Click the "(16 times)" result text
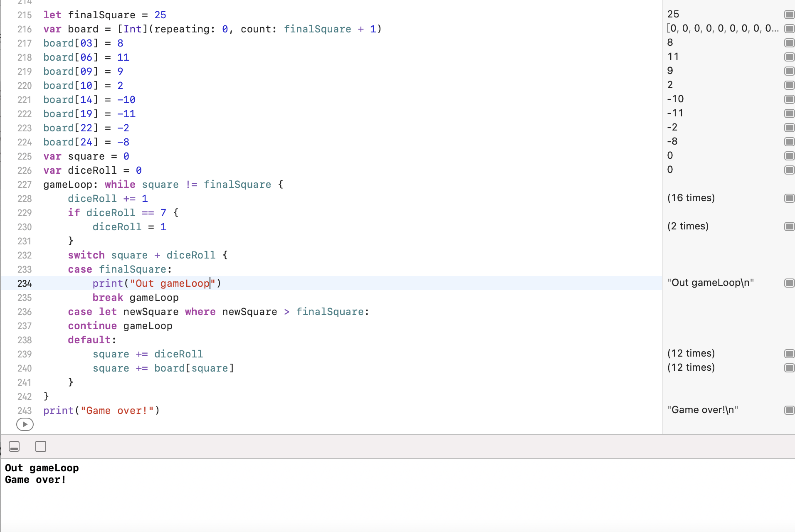 coord(691,198)
